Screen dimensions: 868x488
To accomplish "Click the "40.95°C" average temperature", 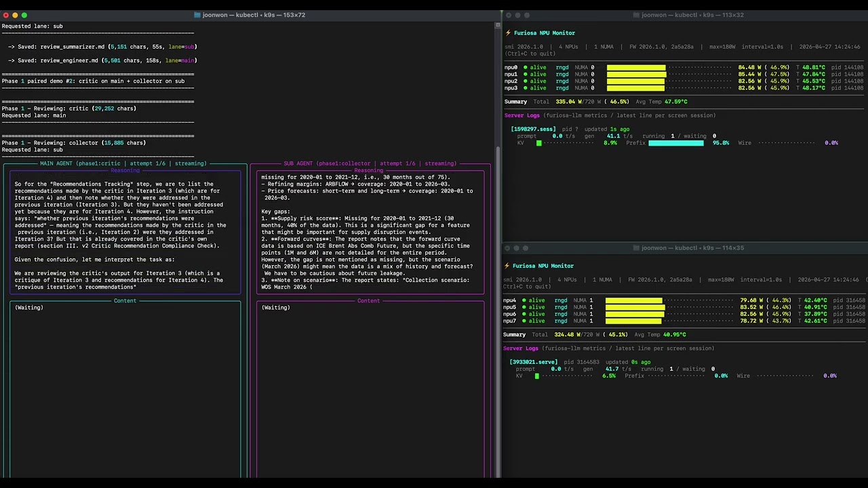I will click(x=675, y=335).
